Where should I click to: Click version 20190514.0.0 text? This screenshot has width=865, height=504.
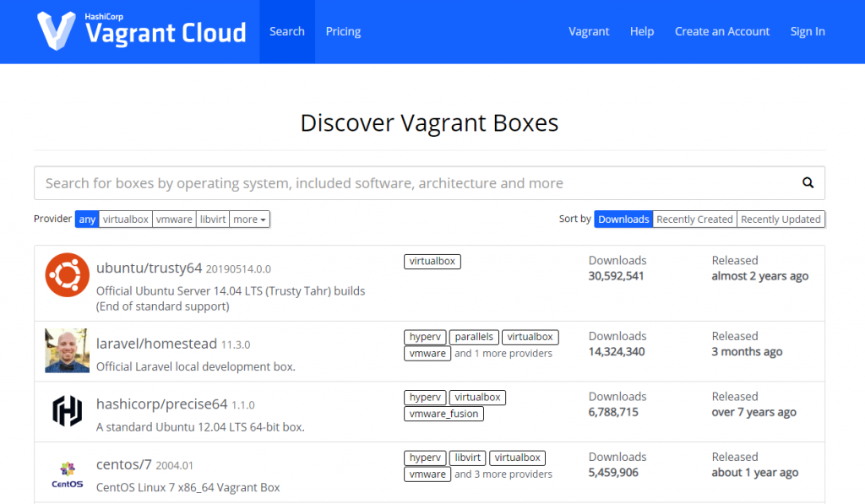pos(238,269)
